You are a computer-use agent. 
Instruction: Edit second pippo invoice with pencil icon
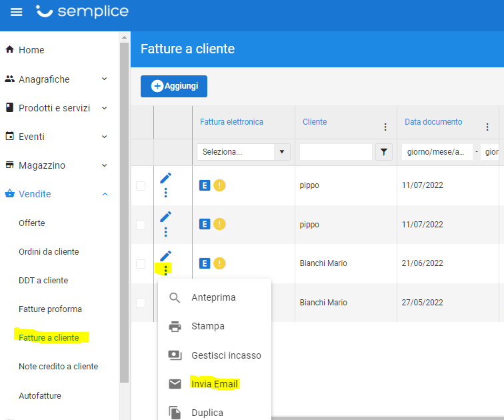[x=165, y=217]
